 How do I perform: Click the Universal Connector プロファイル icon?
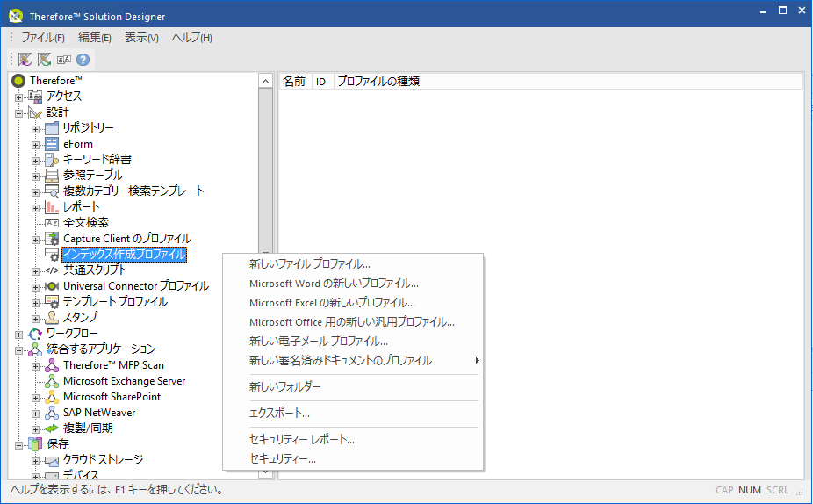point(52,286)
